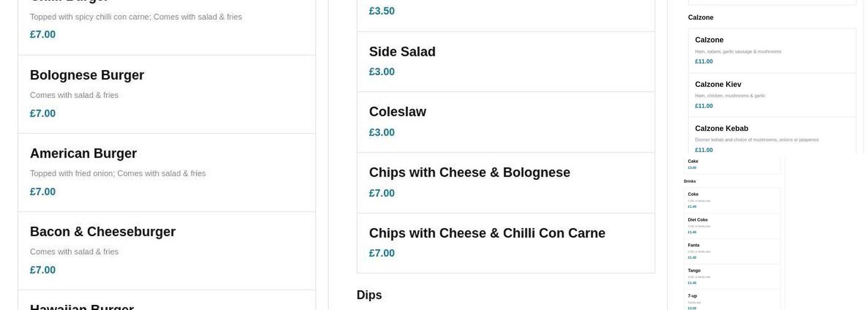
Task: Add Bacon & Cheeseburger to order
Action: [x=102, y=232]
